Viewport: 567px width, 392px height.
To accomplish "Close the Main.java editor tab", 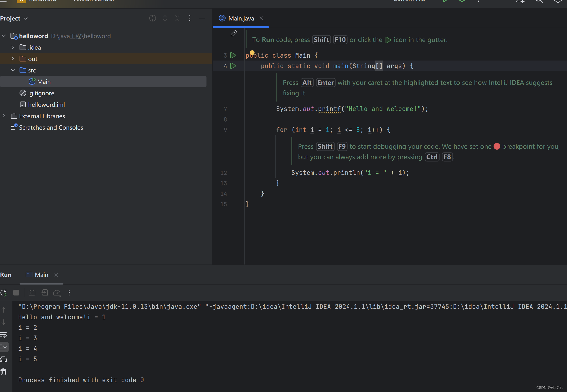I will (x=261, y=18).
